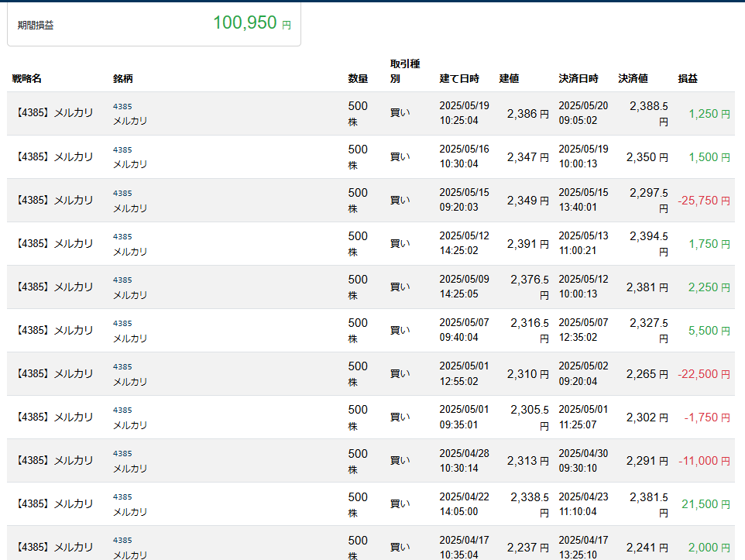Select the loss value -25,750 円
This screenshot has width=745, height=560.
704,200
